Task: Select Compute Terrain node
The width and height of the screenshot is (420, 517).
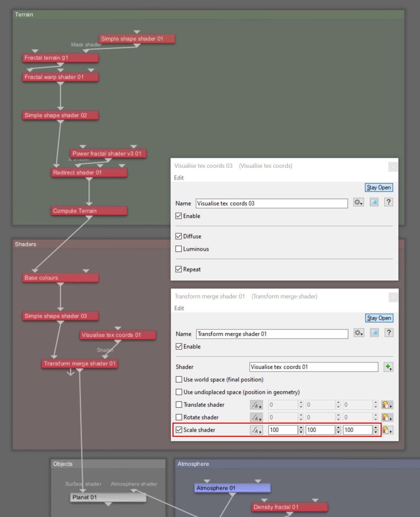Action: click(89, 211)
